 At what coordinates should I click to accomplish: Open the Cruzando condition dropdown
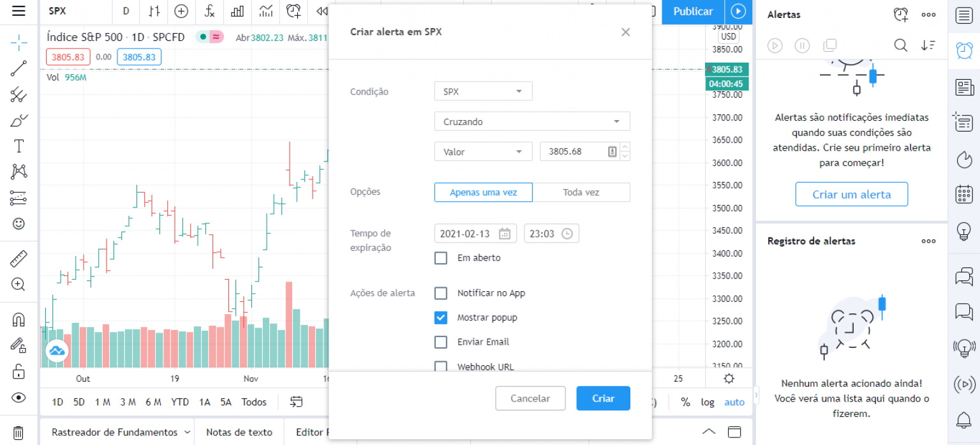(x=531, y=121)
